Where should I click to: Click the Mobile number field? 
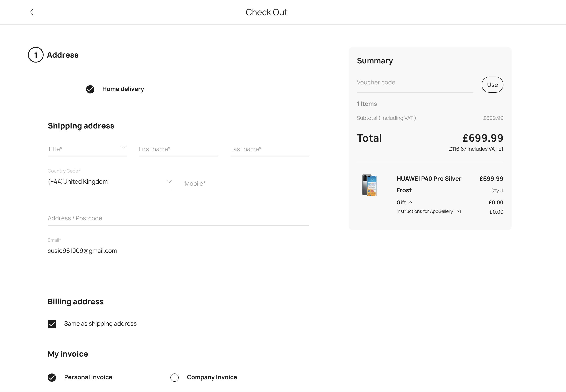(247, 183)
